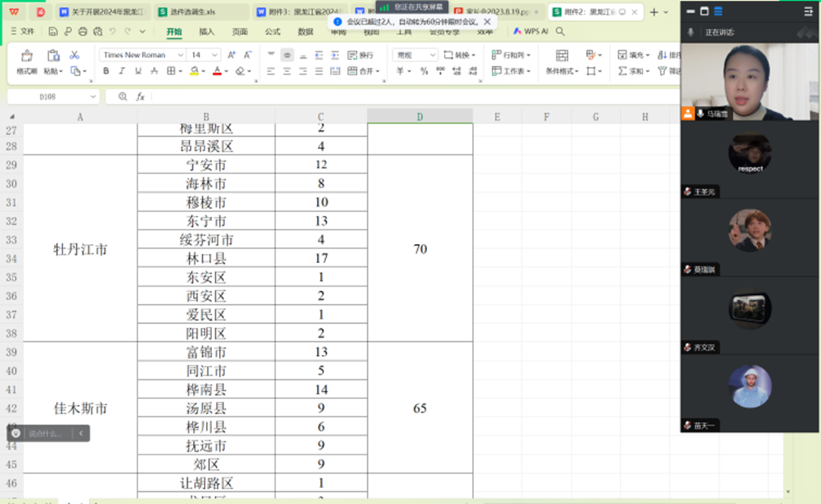821x504 pixels.
Task: Expand the font size 14 dropdown
Action: pos(204,55)
